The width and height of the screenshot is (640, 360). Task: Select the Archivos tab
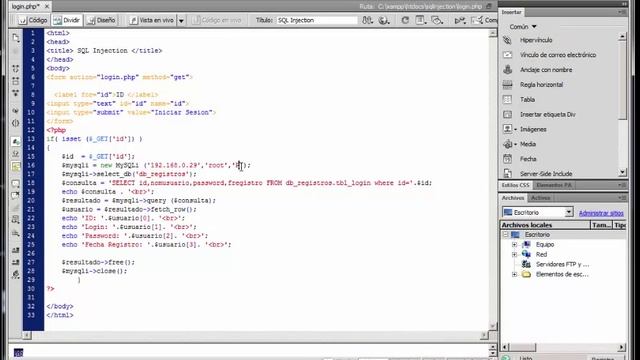pyautogui.click(x=513, y=198)
